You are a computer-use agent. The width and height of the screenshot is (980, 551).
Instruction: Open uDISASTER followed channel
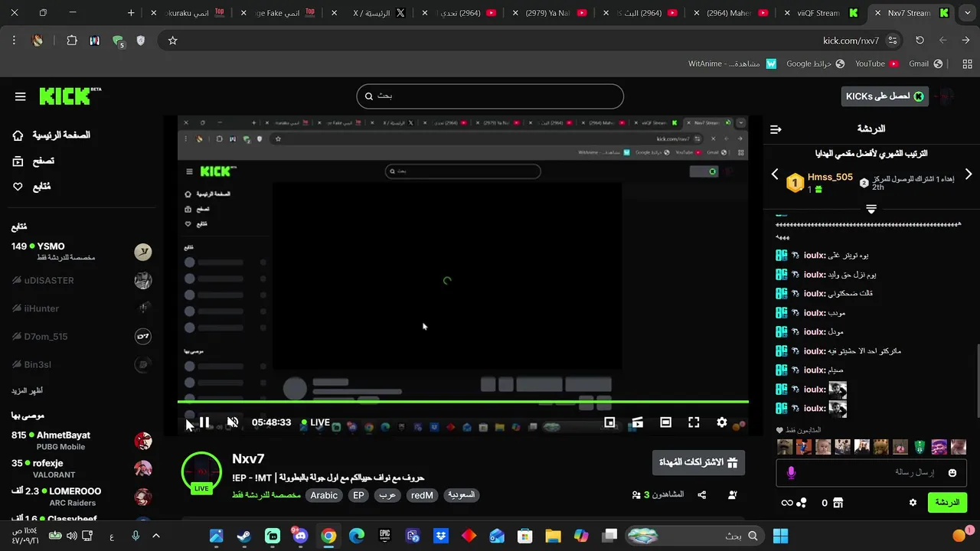coord(81,280)
